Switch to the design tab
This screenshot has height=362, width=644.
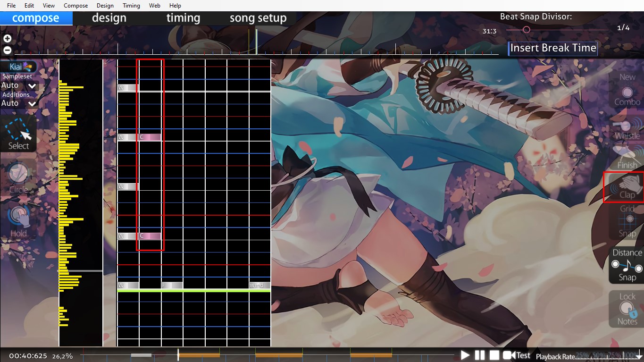click(109, 18)
